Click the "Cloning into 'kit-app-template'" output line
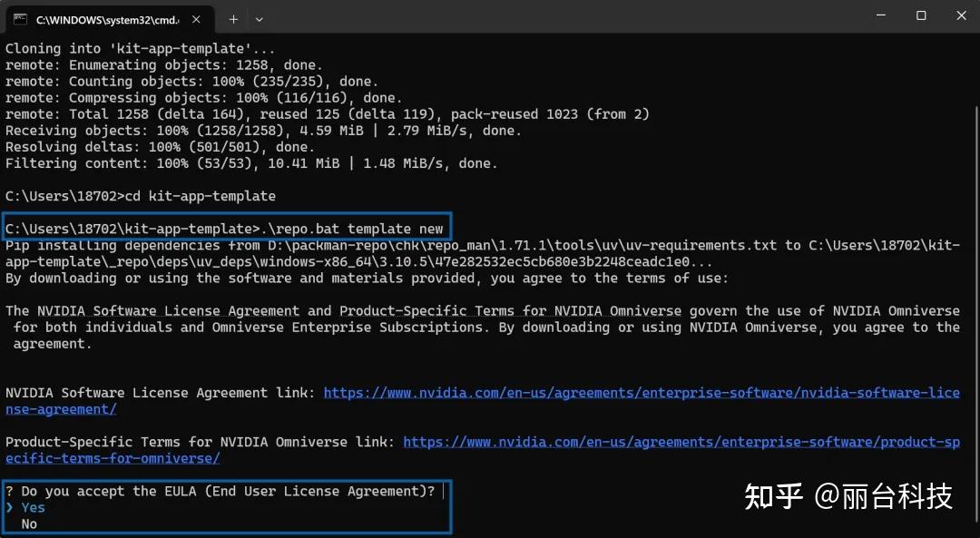This screenshot has height=538, width=980. [140, 49]
